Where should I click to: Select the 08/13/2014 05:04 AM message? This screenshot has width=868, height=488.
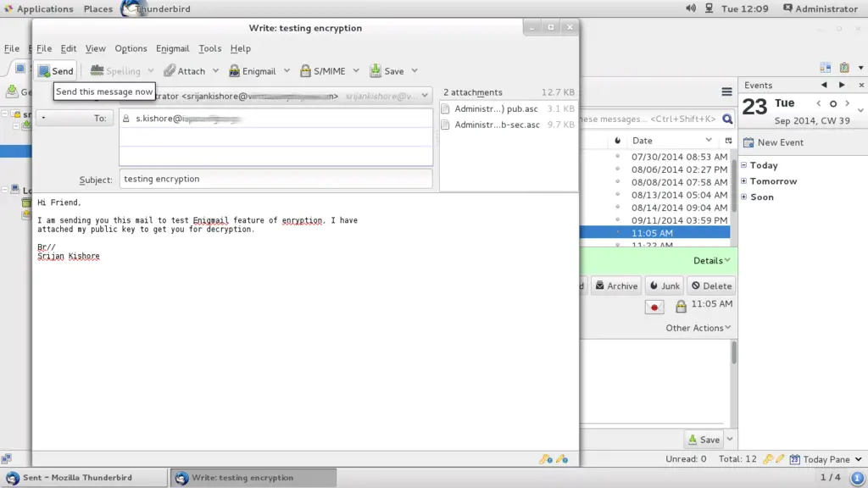pos(679,195)
